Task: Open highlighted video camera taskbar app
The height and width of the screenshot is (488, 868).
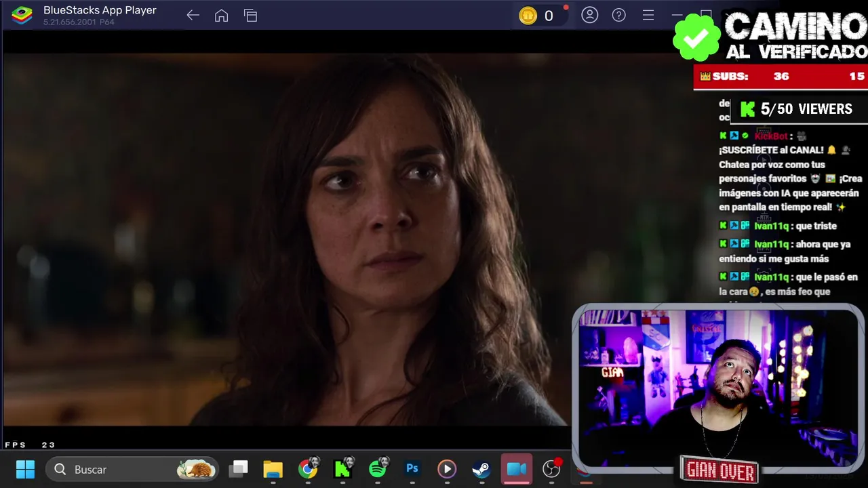Action: coord(517,469)
